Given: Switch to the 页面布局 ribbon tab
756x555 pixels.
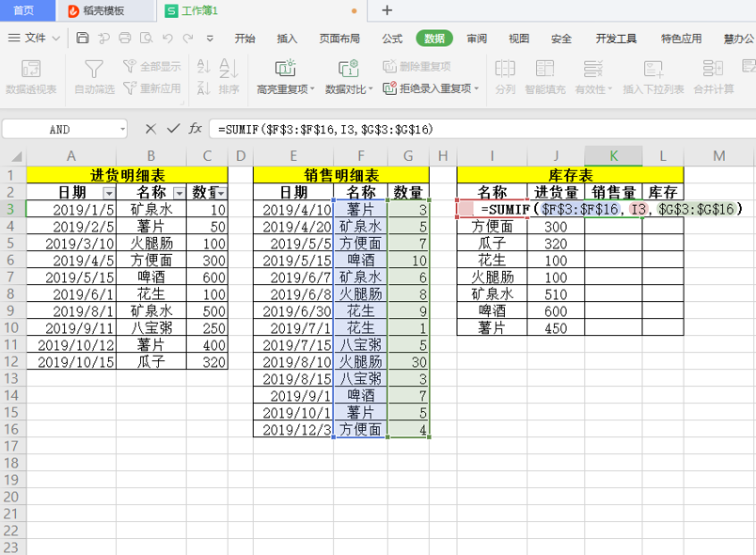Looking at the screenshot, I should (339, 39).
